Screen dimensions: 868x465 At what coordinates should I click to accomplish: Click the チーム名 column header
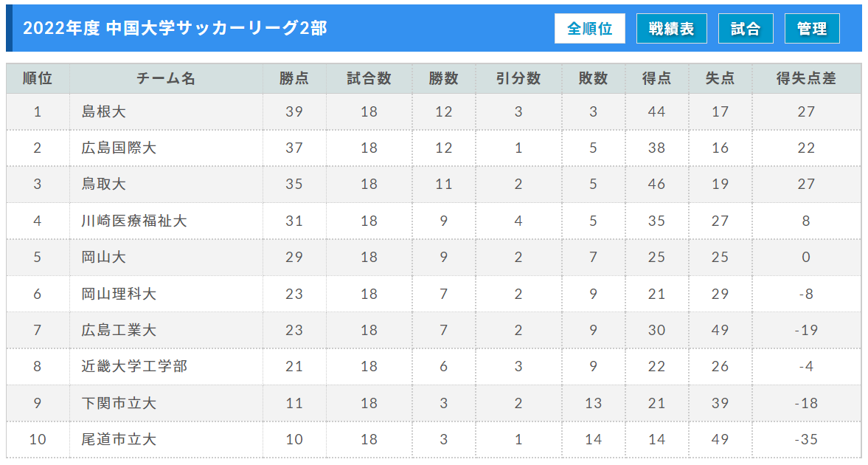pyautogui.click(x=166, y=78)
